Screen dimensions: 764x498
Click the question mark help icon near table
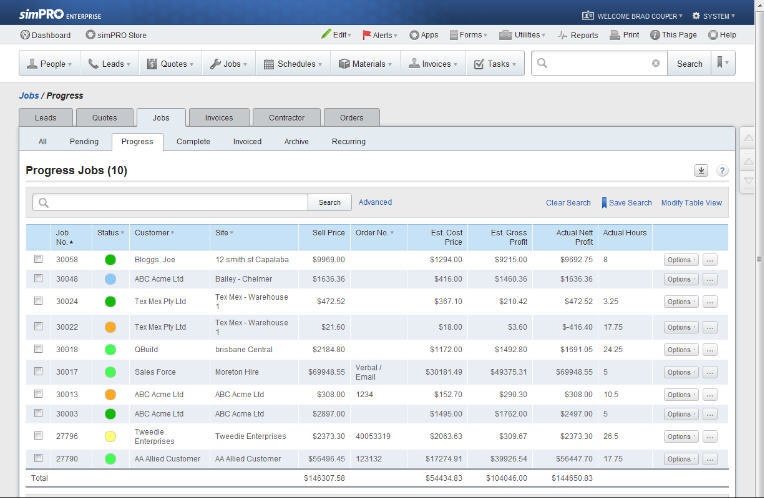click(722, 171)
